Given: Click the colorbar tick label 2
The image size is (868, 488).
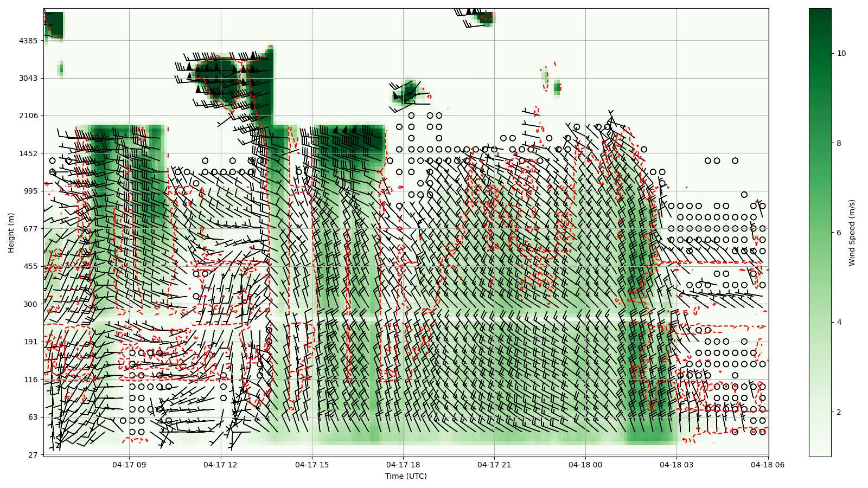Looking at the screenshot, I should (x=839, y=412).
